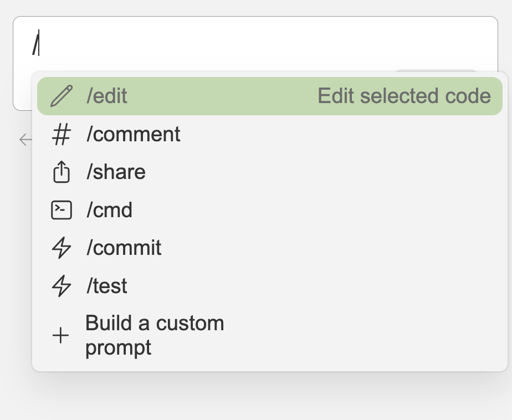
Task: Select the /edit command
Action: point(106,96)
